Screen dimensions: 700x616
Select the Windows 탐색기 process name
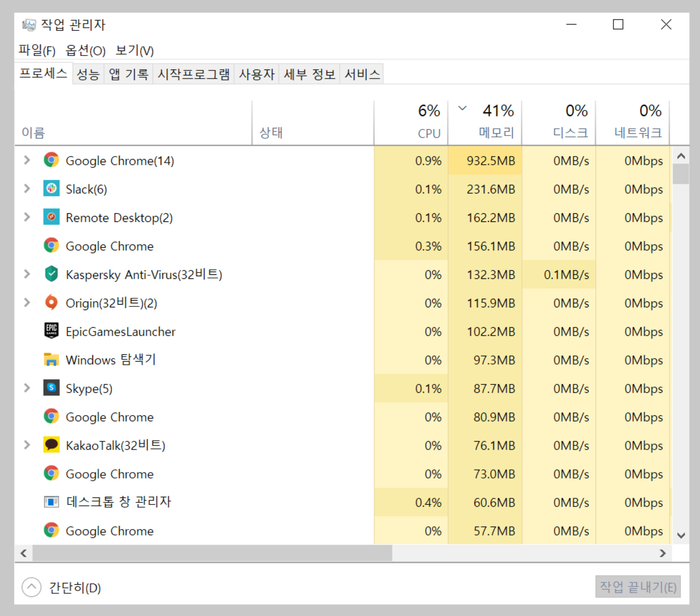point(111,360)
